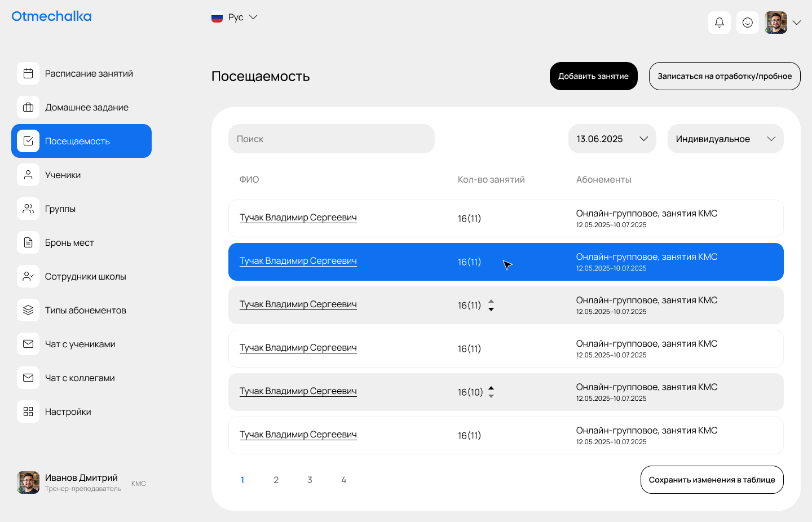The image size is (812, 522).
Task: Open the profile avatar in top bar
Action: click(776, 23)
